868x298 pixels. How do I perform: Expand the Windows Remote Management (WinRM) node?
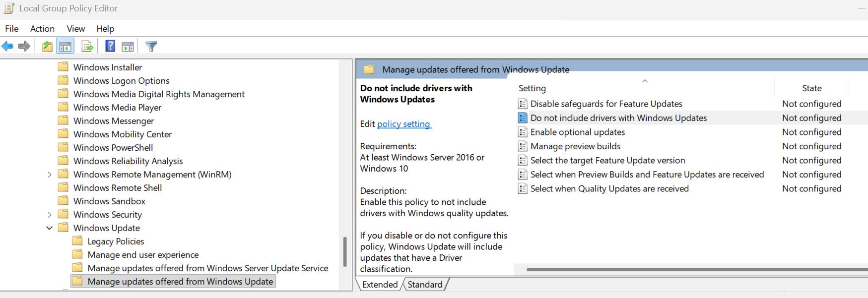(49, 175)
